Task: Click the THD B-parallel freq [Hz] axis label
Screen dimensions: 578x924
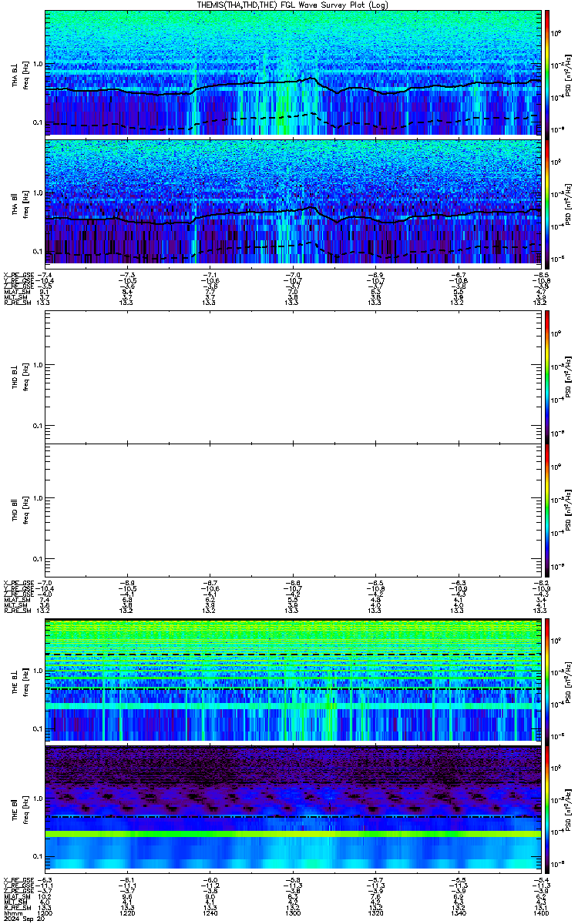Action: click(x=25, y=510)
